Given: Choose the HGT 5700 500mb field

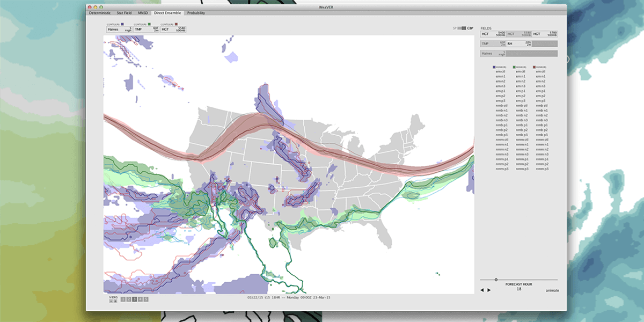Looking at the screenshot, I should click(x=545, y=34).
